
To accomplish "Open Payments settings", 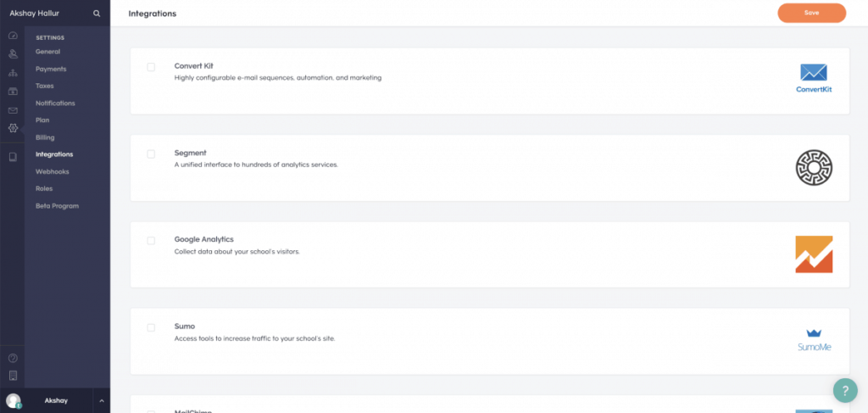I will point(51,70).
